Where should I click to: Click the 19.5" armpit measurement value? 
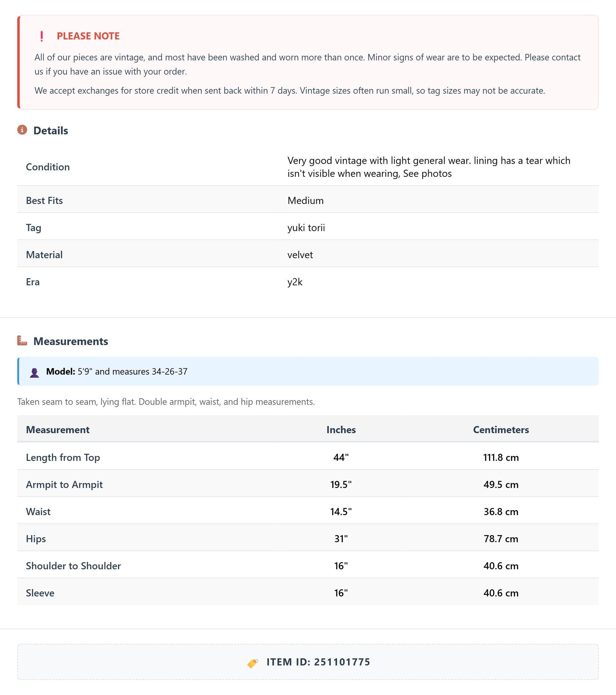[341, 484]
